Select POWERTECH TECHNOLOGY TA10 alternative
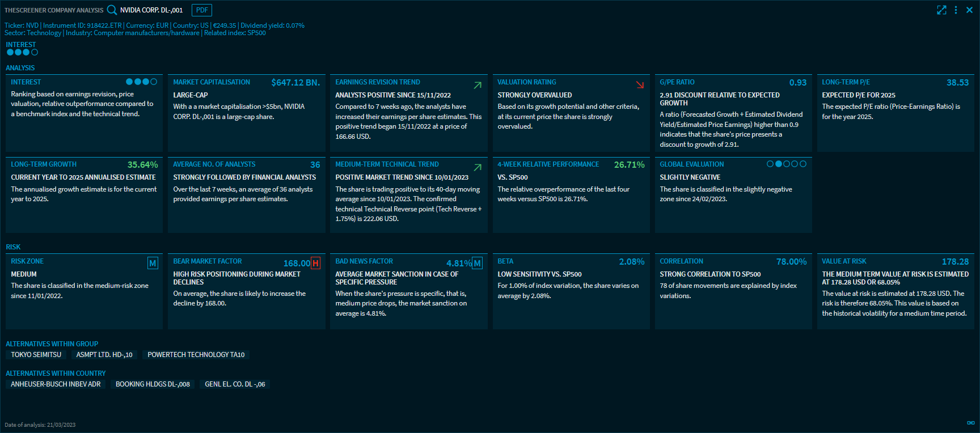The image size is (980, 433). 196,355
